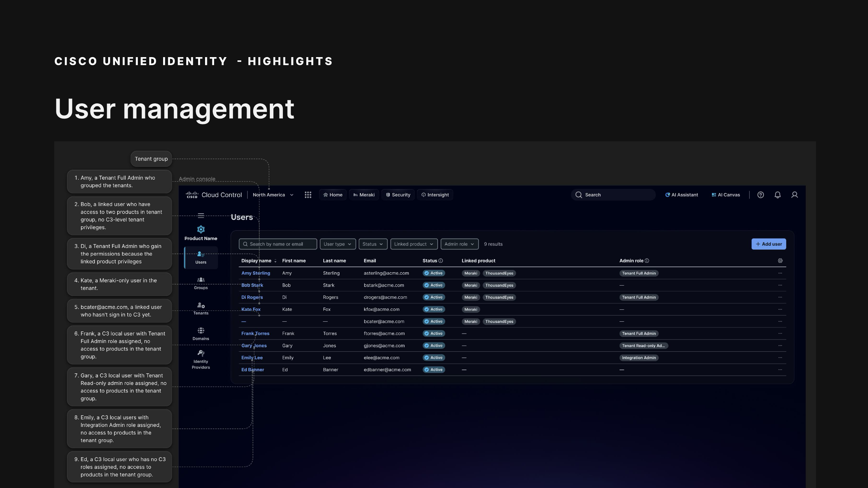Open notifications bell icon
The width and height of the screenshot is (868, 488).
click(778, 195)
